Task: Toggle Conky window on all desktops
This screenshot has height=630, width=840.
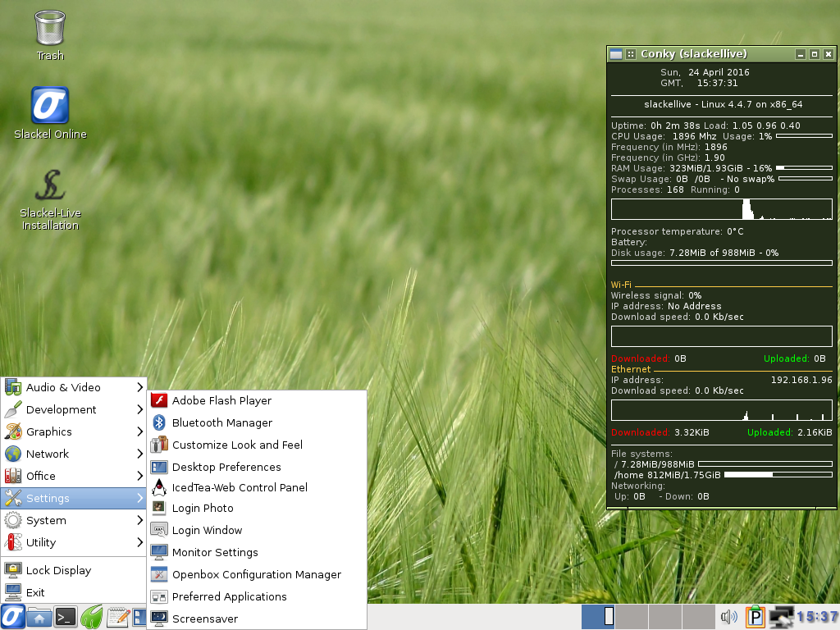Action: [x=631, y=54]
